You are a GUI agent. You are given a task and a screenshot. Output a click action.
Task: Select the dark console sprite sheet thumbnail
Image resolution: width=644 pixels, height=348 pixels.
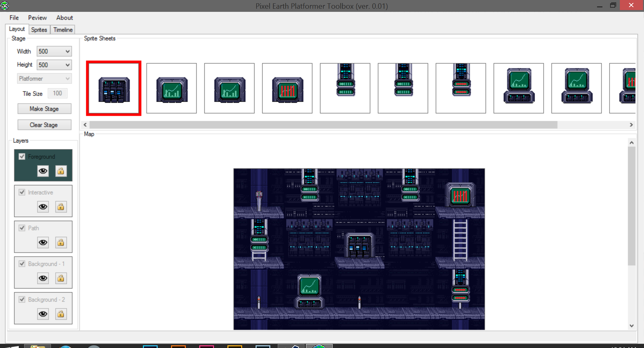pos(114,88)
